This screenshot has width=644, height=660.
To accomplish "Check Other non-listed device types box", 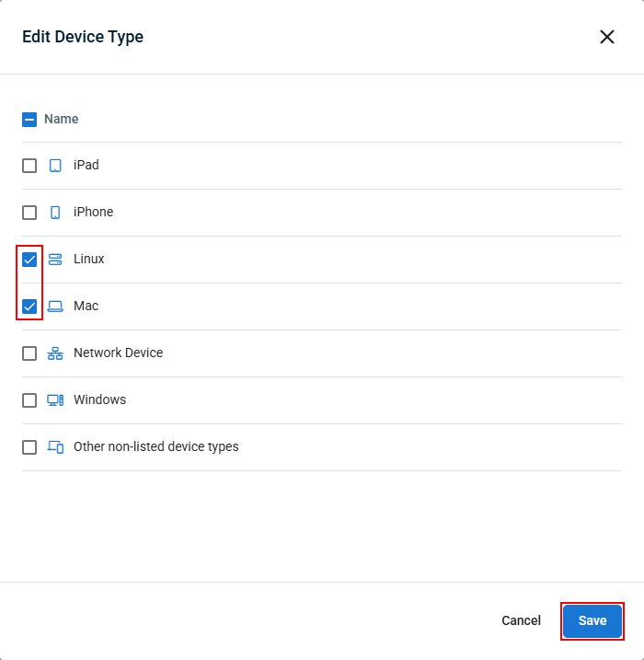I will pos(29,447).
